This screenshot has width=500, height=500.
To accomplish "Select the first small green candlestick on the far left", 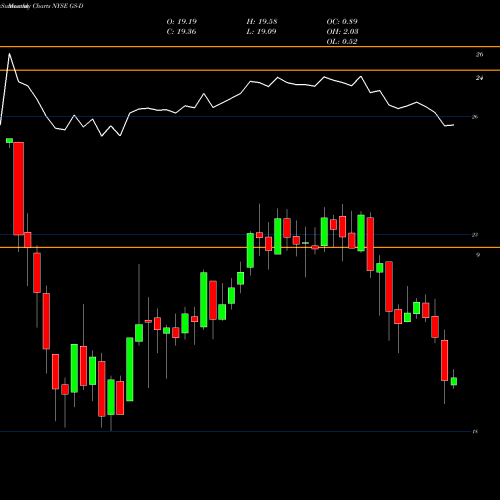I will coord(9,141).
